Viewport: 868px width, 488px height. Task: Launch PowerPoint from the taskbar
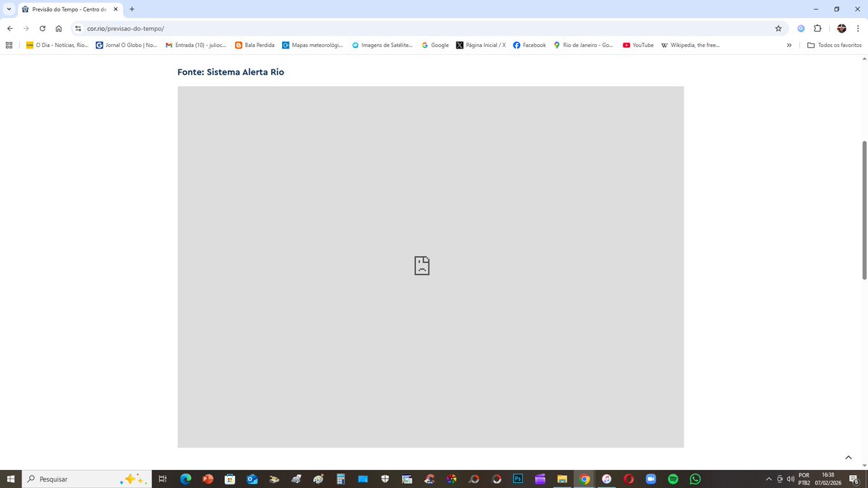(x=207, y=479)
